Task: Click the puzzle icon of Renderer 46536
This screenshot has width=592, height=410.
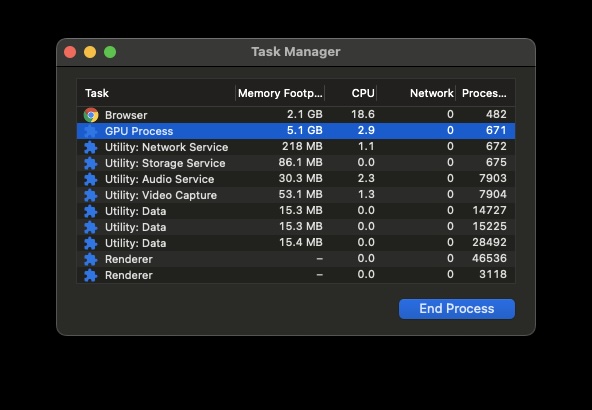Action: 91,259
